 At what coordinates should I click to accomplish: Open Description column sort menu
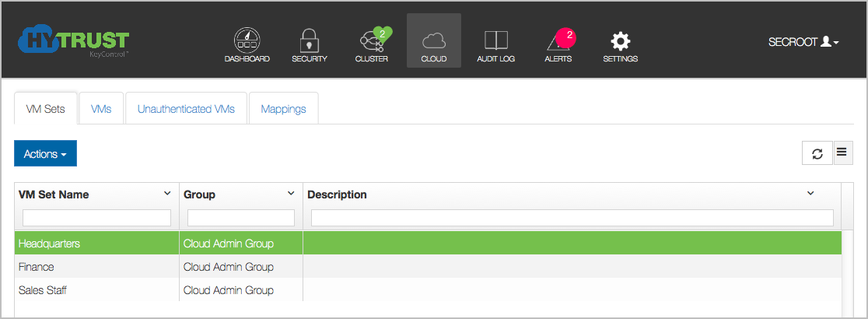[810, 194]
